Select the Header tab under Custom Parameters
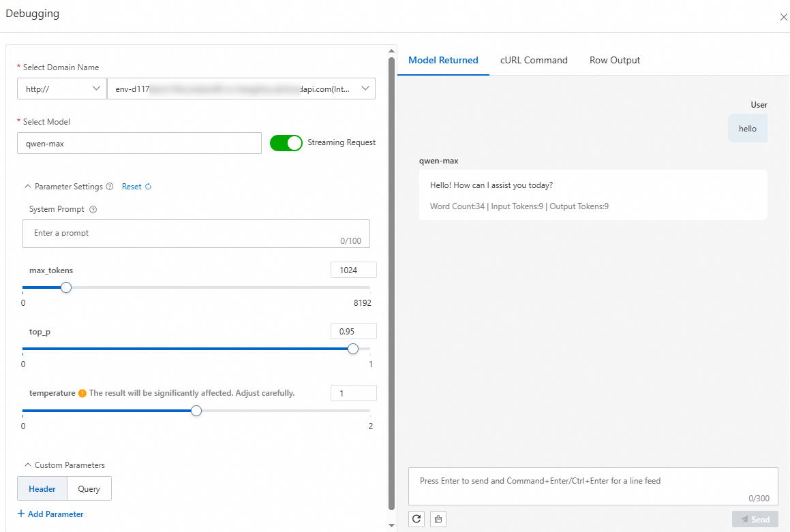 [x=42, y=488]
